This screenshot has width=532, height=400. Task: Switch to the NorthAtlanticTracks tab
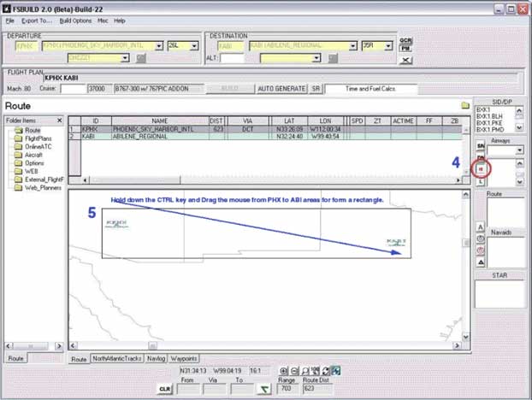(117, 358)
